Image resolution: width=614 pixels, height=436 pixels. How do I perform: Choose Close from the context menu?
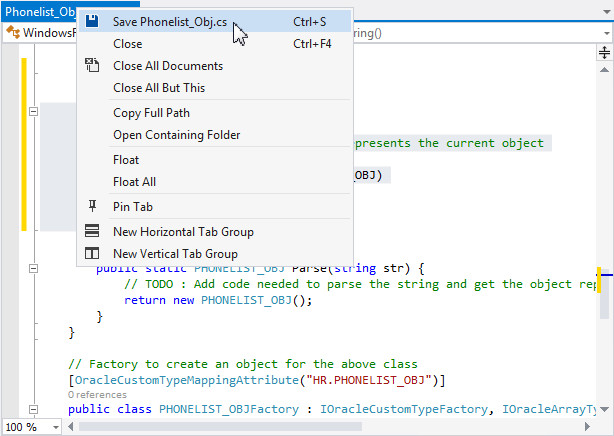point(215,43)
